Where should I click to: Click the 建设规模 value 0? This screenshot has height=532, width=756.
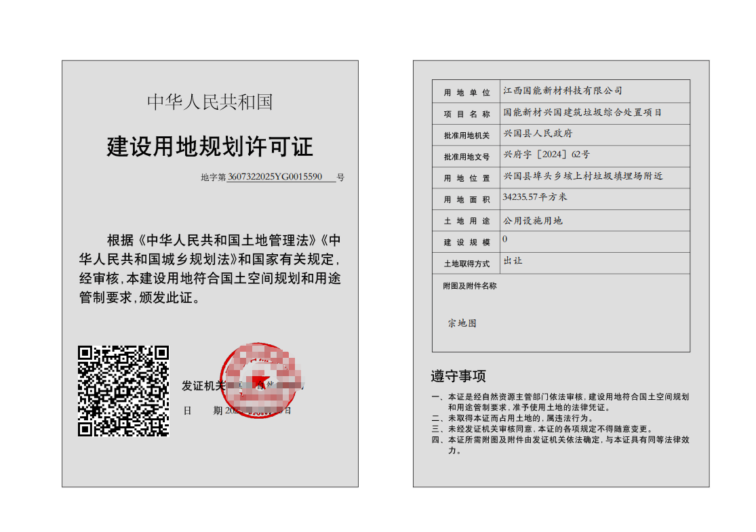(505, 239)
